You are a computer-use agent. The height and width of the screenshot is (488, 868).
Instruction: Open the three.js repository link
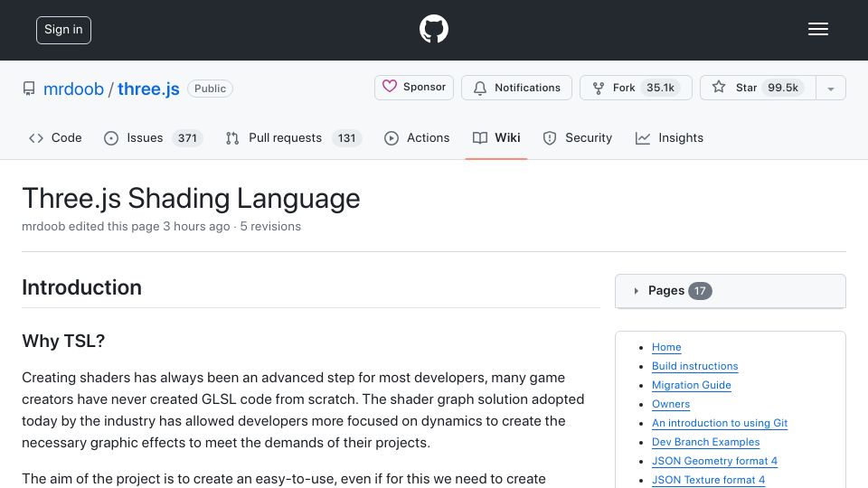click(148, 89)
